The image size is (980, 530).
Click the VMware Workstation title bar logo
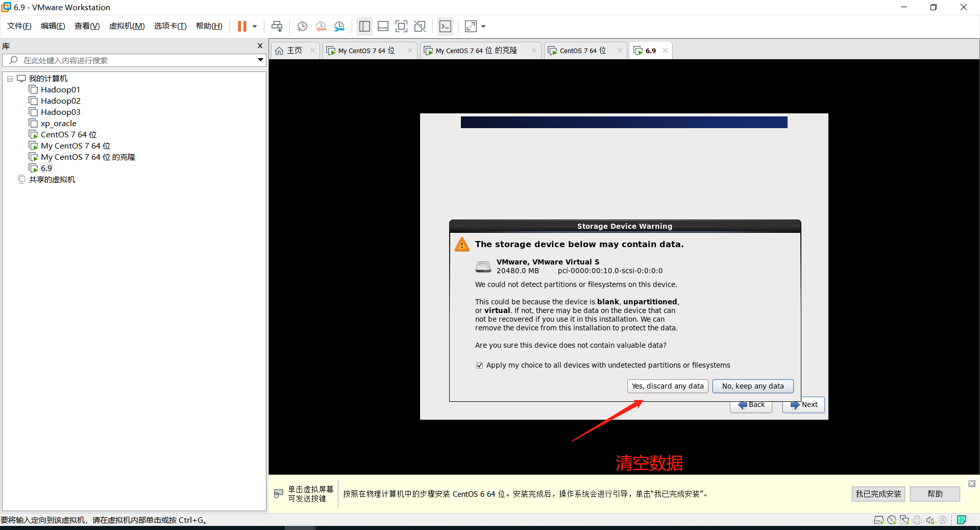6,7
